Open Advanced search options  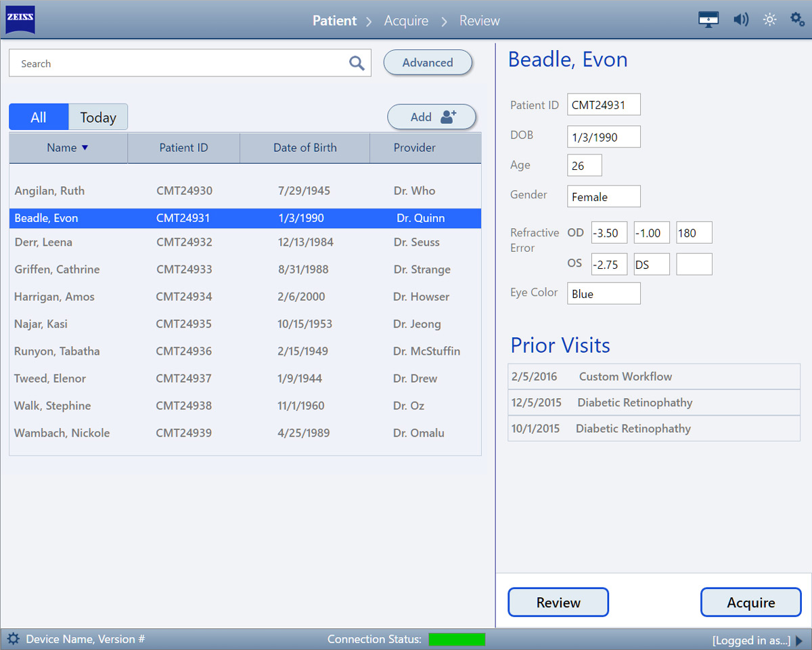pyautogui.click(x=428, y=63)
